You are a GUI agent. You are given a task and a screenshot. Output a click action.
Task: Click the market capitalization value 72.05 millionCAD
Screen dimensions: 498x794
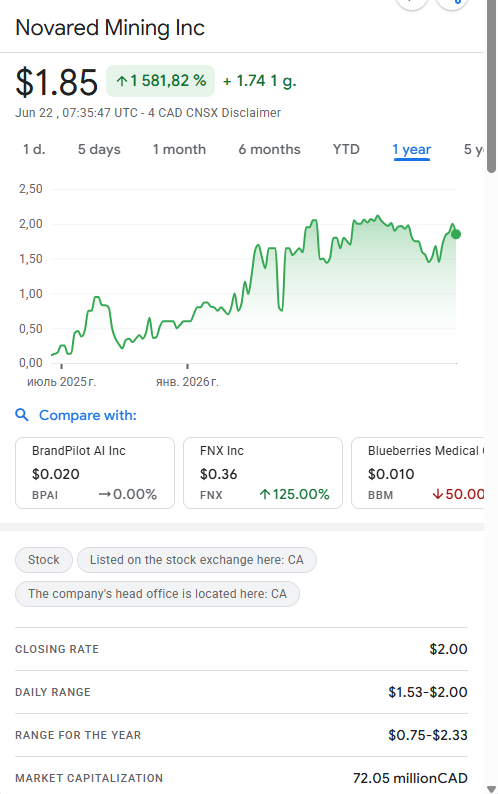(x=410, y=778)
